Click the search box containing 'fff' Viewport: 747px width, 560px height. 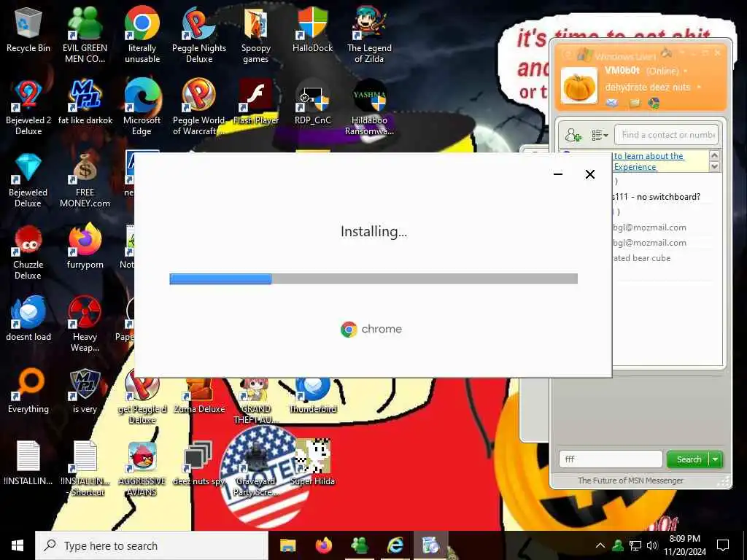click(611, 459)
